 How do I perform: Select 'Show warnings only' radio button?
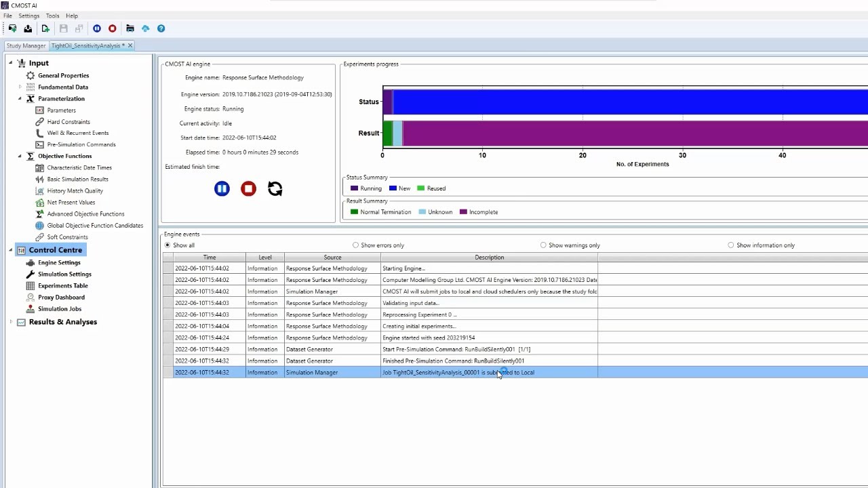543,245
